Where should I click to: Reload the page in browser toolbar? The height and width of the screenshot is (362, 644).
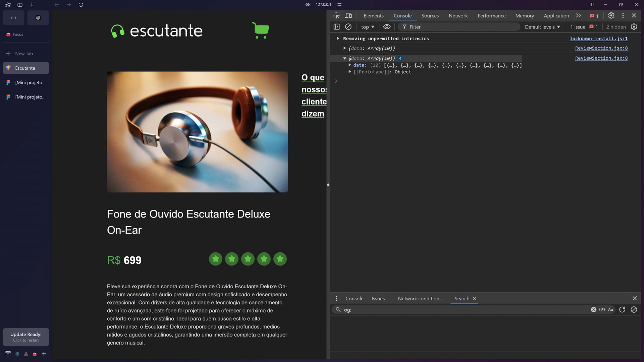(x=81, y=5)
